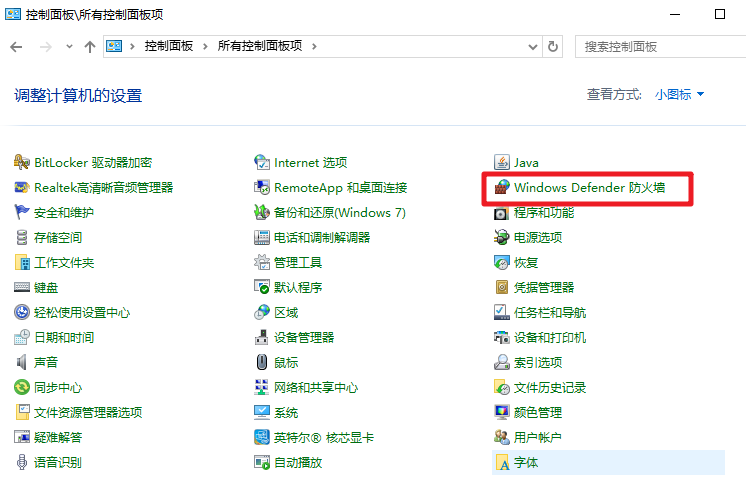Open the 任务栏和导航 icon
The height and width of the screenshot is (492, 746).
point(501,313)
